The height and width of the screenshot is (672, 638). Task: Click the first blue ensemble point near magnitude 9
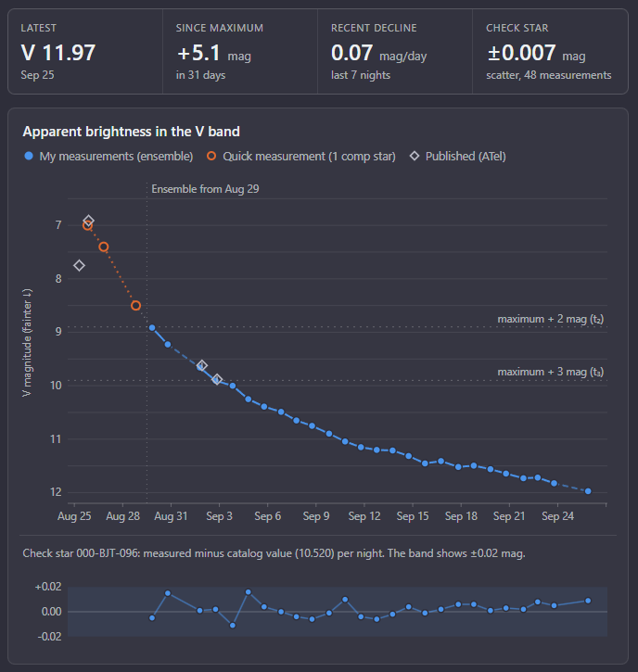point(152,328)
